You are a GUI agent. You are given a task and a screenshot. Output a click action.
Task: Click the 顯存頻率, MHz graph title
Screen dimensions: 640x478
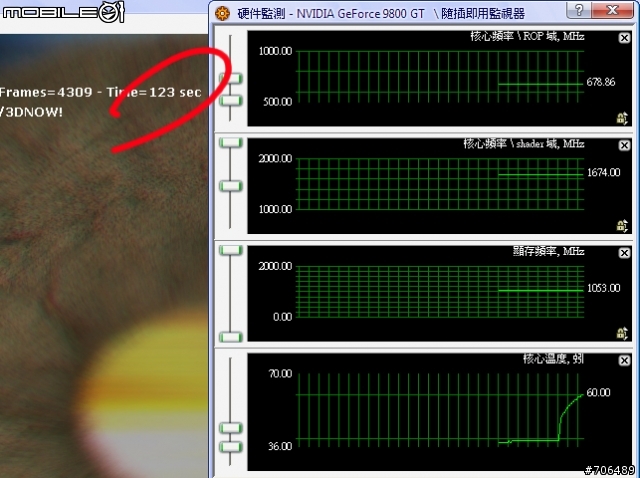549,251
